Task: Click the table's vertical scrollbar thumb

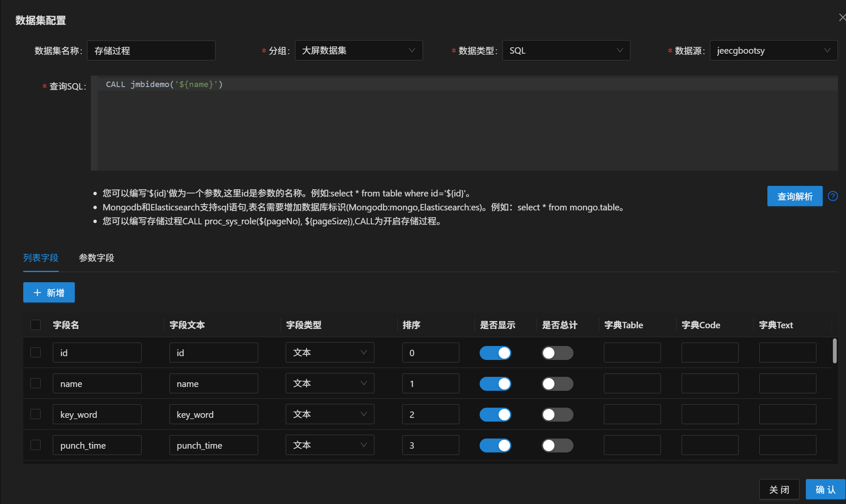Action: click(835, 351)
